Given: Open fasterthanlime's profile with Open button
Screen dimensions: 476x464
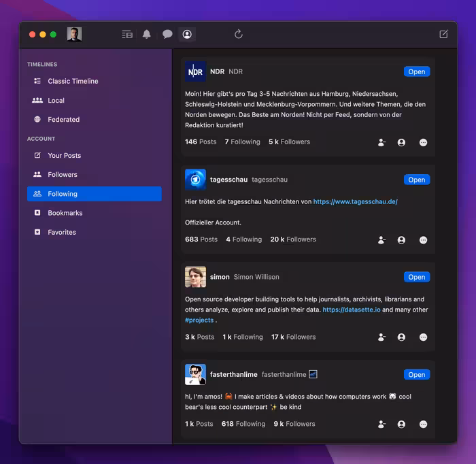Looking at the screenshot, I should tap(416, 375).
